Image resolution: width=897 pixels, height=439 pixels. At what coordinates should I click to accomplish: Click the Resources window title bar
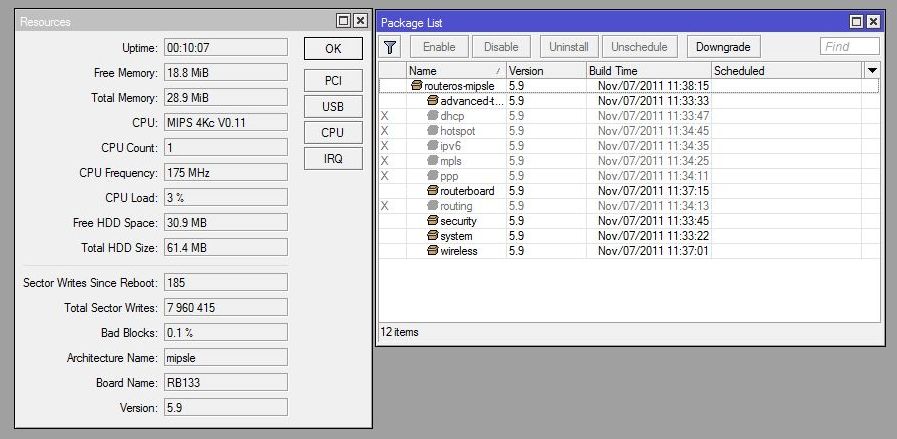pos(174,21)
